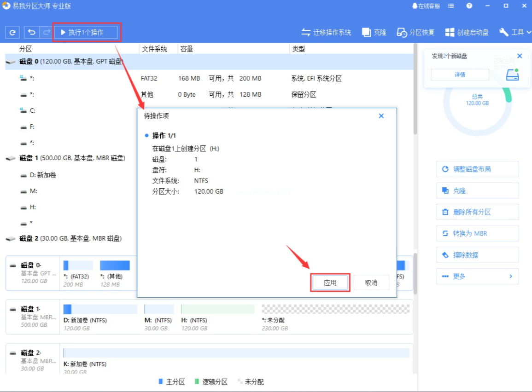Open the list menu icon in title bar
Viewport: 532px width, 392px height.
pyautogui.click(x=451, y=6)
